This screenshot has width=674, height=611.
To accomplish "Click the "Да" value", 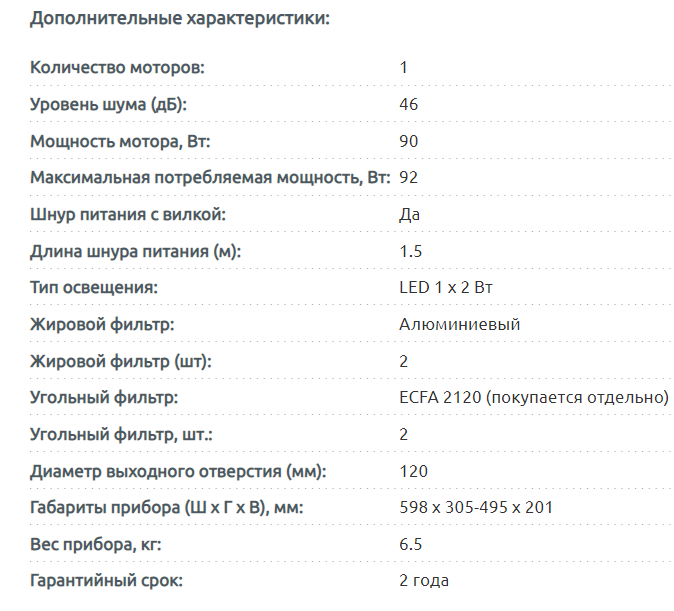I will 409,215.
